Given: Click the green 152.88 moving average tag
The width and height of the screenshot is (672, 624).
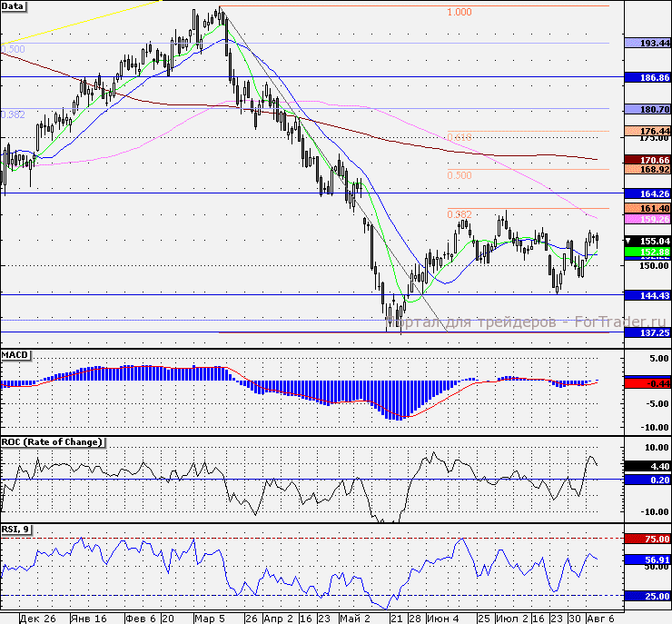Looking at the screenshot, I should click(x=647, y=252).
